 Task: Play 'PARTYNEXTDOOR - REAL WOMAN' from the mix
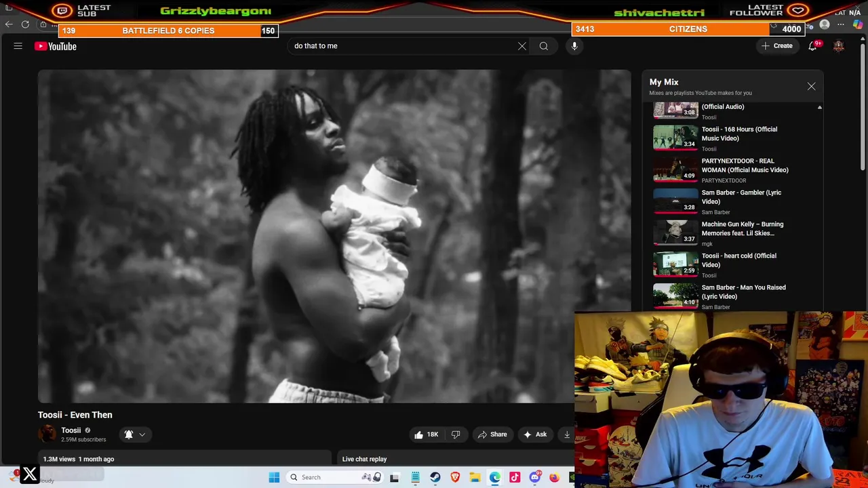tap(745, 165)
